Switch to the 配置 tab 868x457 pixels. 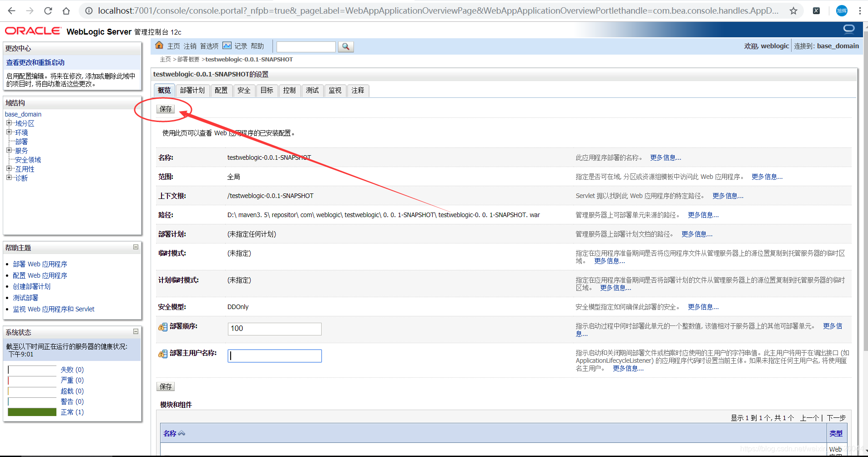coord(221,91)
